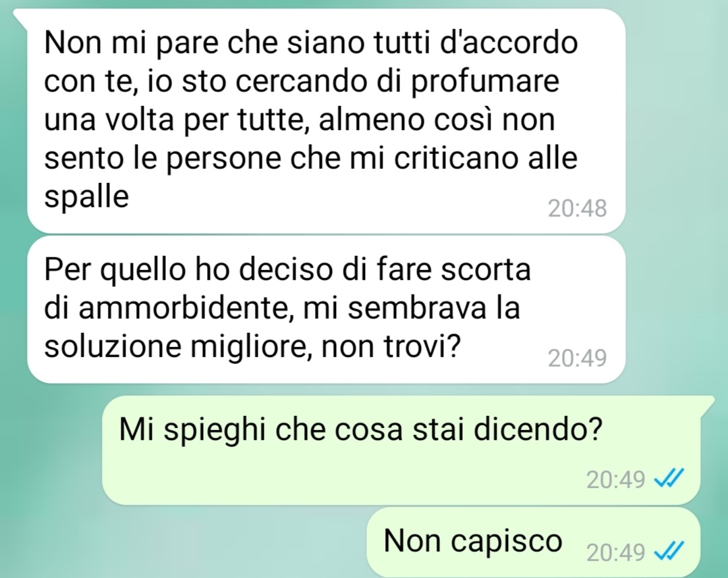Click the blue double check on "Mi spieghi" message
Image resolution: width=728 pixels, height=578 pixels.
(669, 478)
